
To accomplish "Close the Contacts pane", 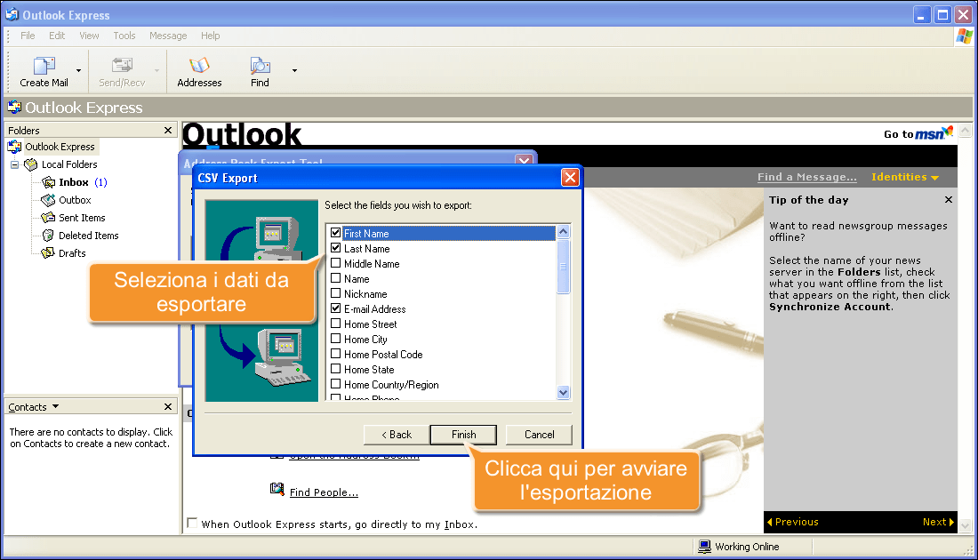I will click(x=168, y=406).
